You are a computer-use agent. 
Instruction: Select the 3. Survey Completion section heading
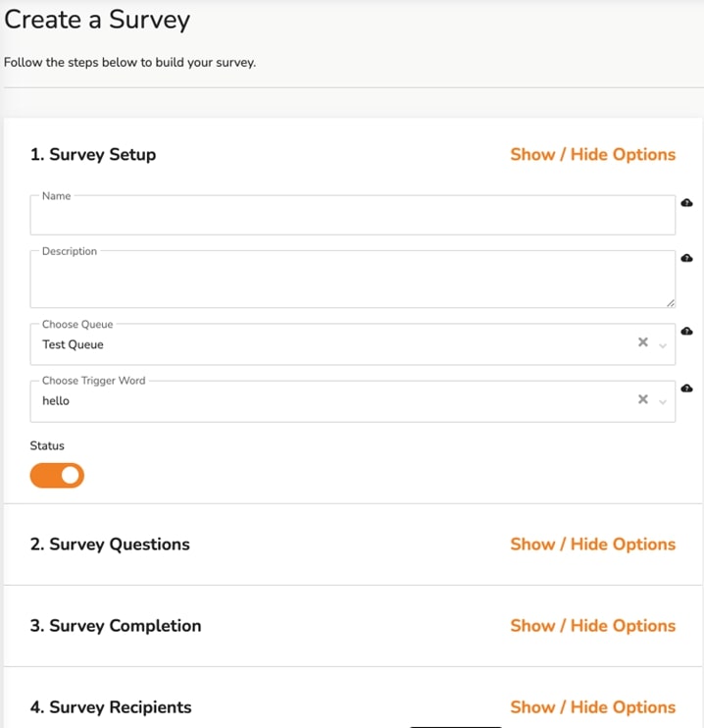coord(116,626)
